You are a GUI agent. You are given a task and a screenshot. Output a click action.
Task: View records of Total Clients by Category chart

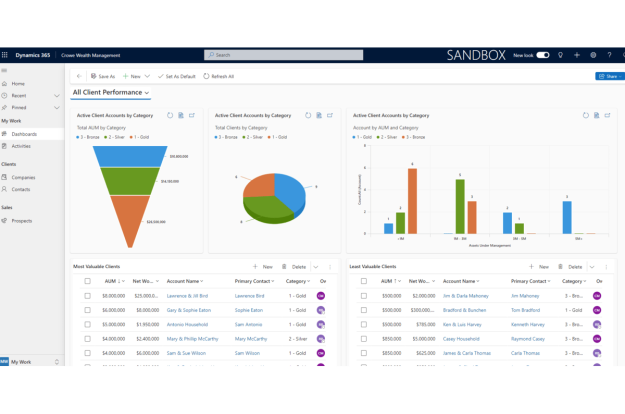pos(319,116)
